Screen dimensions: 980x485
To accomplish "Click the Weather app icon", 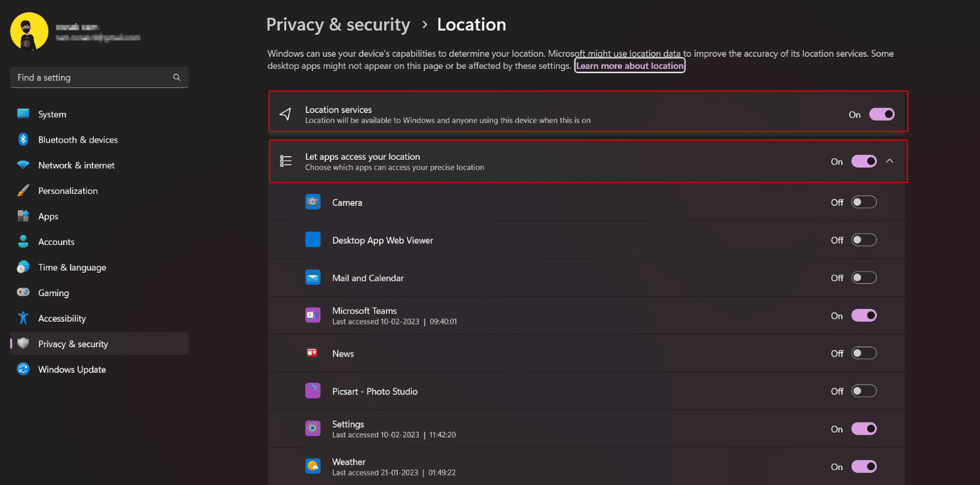I will point(313,467).
